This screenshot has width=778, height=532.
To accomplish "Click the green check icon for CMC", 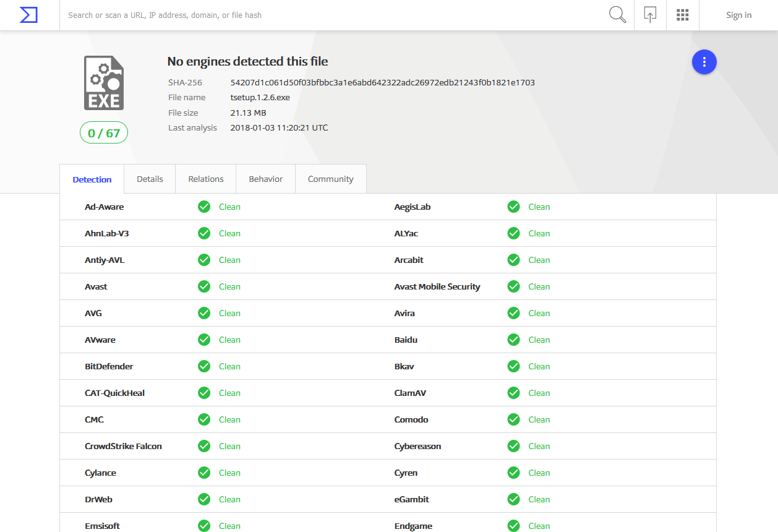I will coord(204,419).
